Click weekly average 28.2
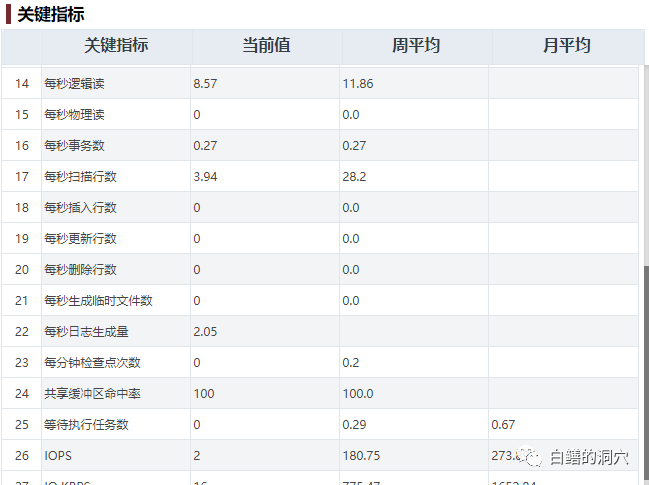649x485 pixels. [x=354, y=177]
